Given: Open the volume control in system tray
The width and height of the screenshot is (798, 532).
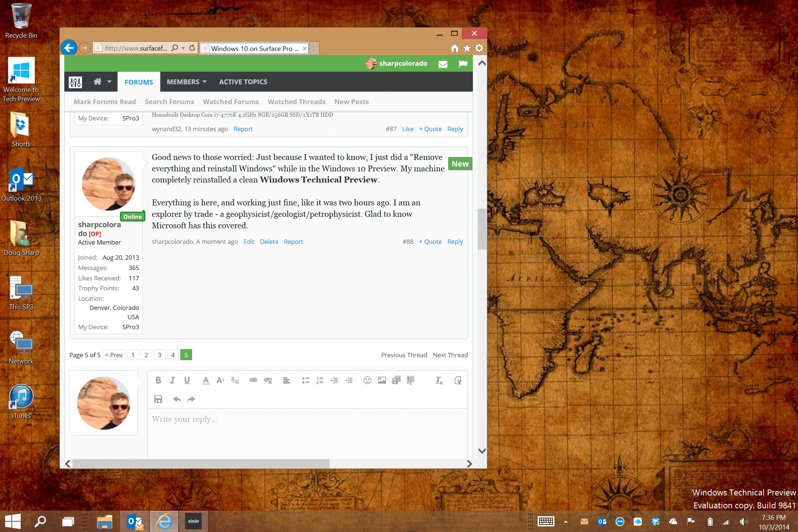Looking at the screenshot, I should 744,522.
